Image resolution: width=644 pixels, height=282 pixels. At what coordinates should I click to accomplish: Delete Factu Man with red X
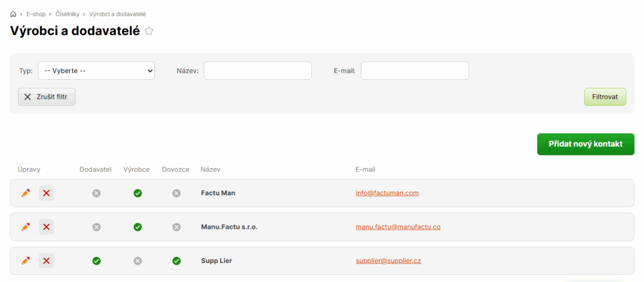pos(47,193)
